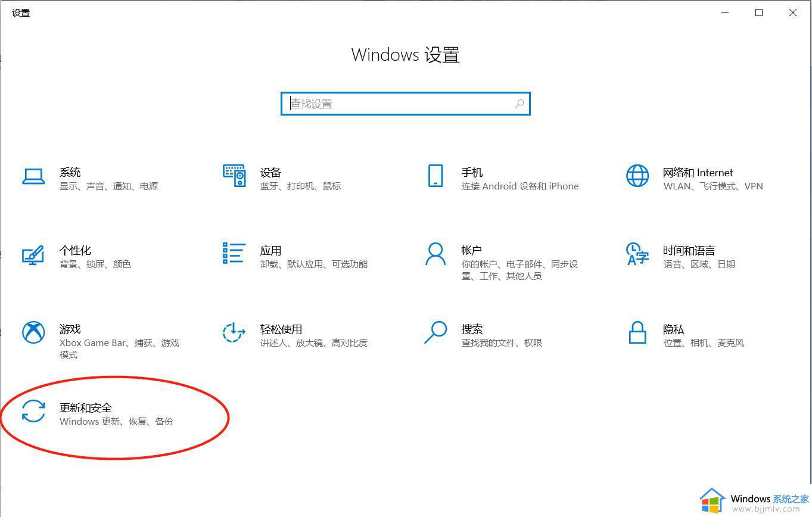Open 网络和 Internet title
Screen dimensions: 812x517
pyautogui.click(x=698, y=173)
